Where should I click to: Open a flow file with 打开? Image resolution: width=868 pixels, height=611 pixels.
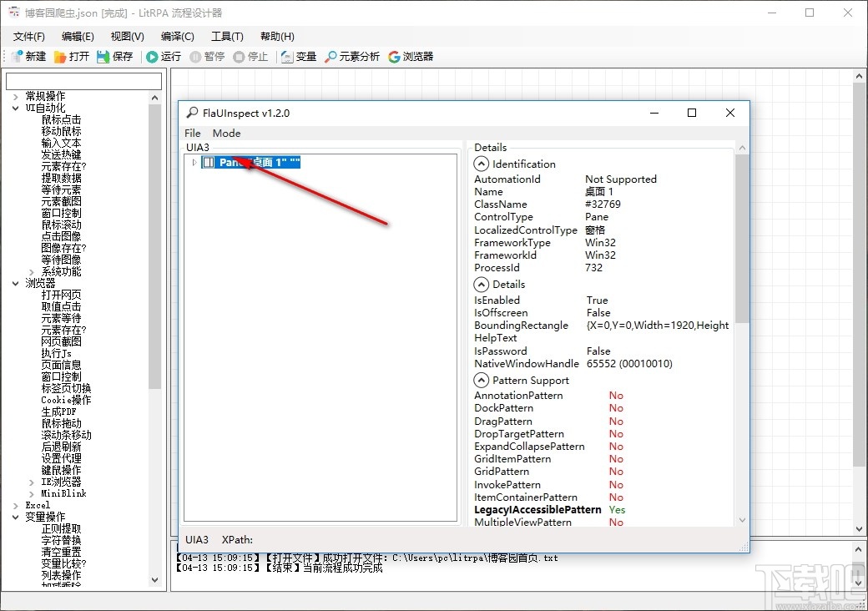click(72, 56)
